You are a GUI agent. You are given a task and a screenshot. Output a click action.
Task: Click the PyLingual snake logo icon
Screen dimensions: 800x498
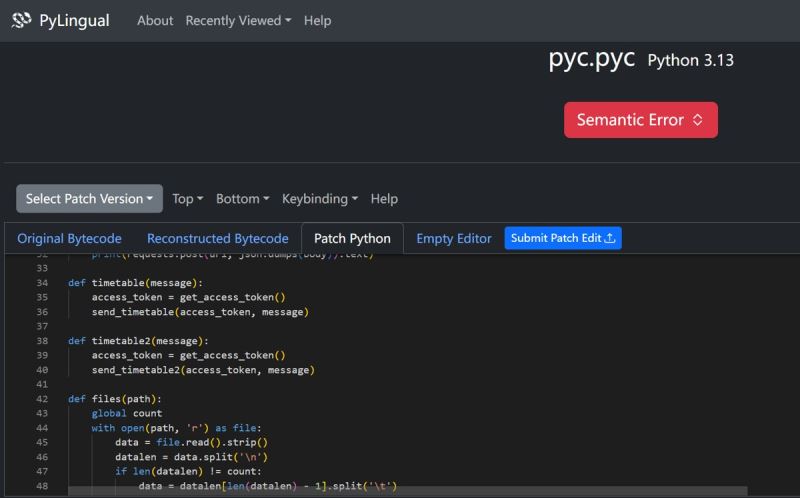click(21, 20)
